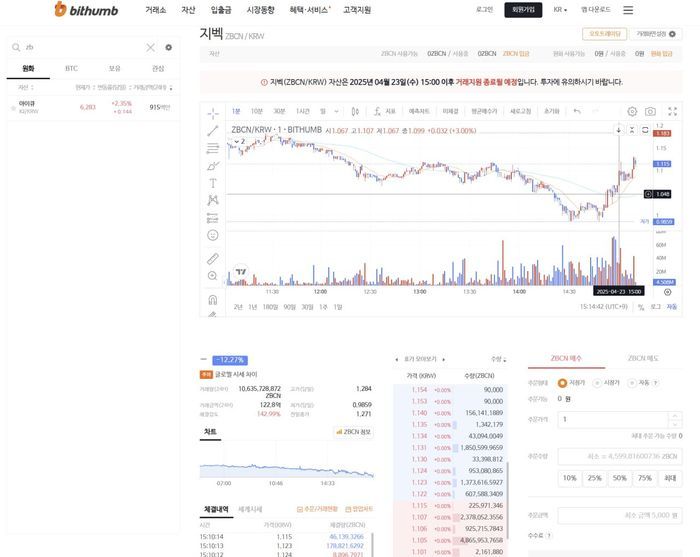Click the left arrow beside 호가 모아보기
The image size is (700, 557).
click(x=396, y=359)
